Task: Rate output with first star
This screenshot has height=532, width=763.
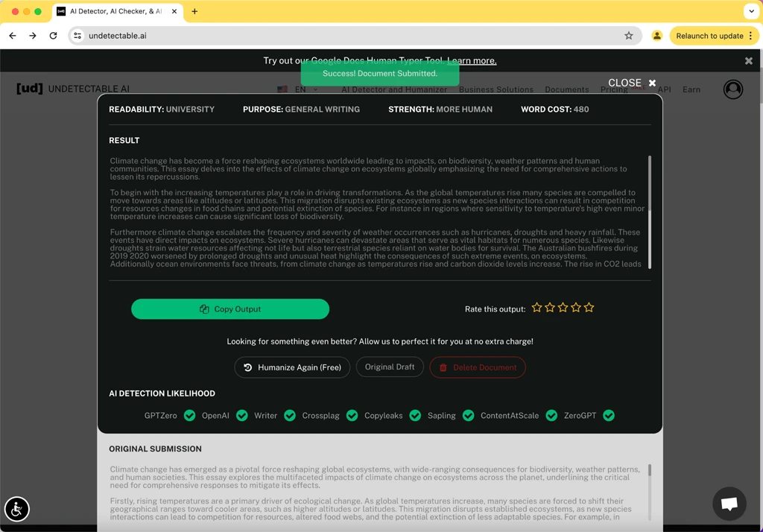Action: [536, 308]
